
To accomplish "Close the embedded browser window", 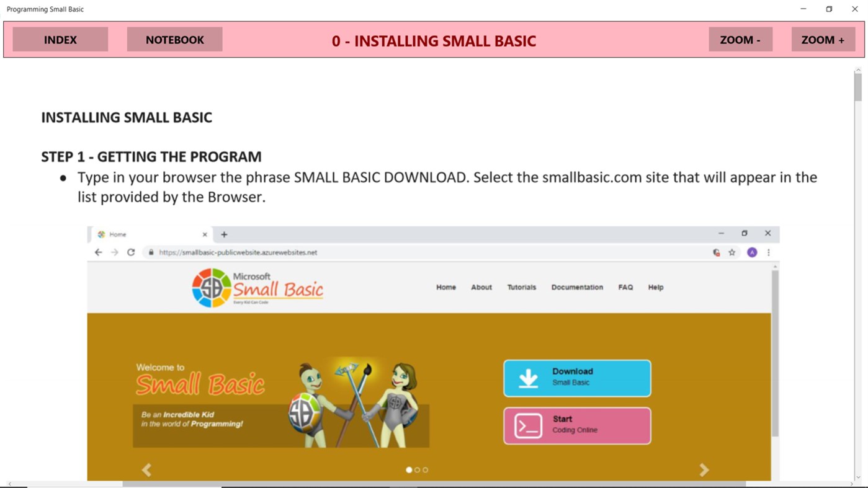I will coord(768,234).
